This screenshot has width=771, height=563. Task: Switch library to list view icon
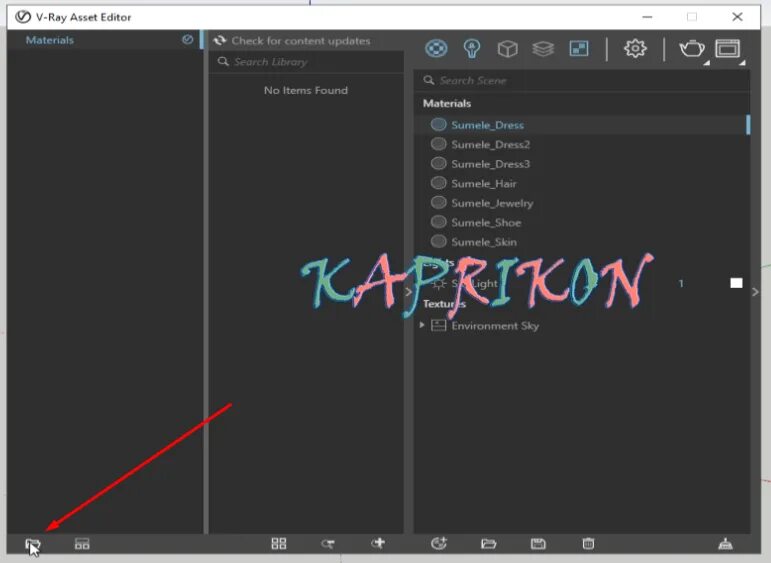pos(82,544)
